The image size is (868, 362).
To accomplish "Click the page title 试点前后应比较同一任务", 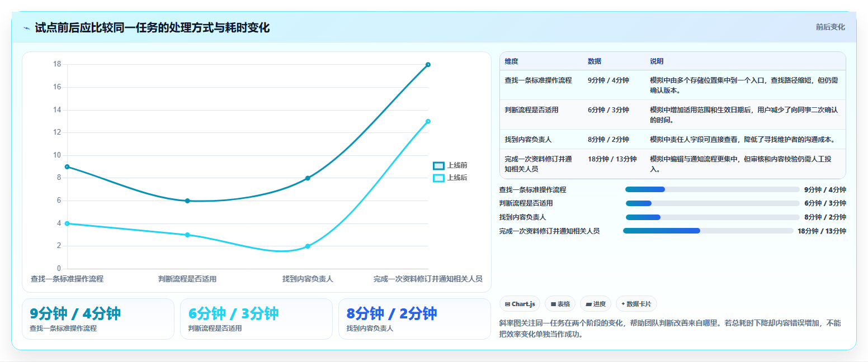I will (x=152, y=28).
